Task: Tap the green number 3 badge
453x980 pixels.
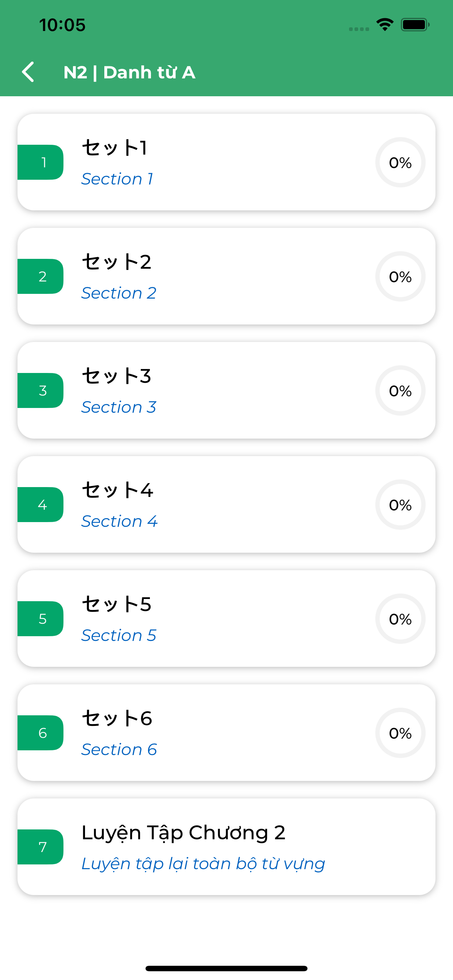Action: (x=40, y=390)
